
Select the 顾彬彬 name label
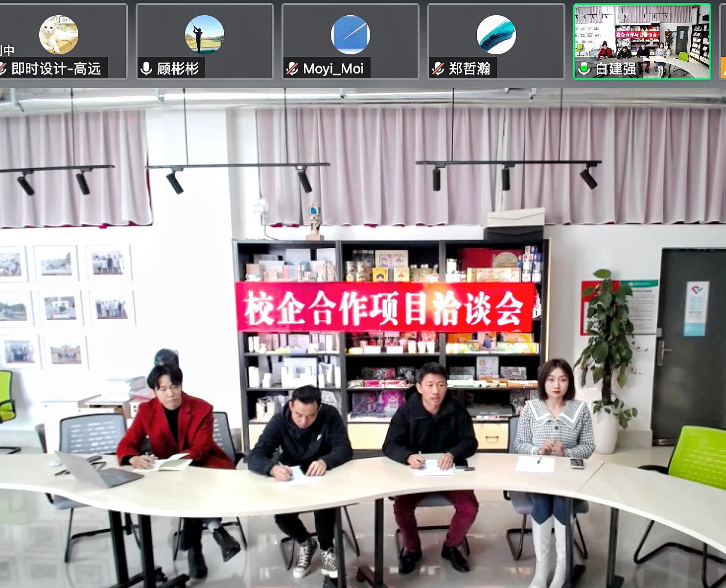click(x=178, y=69)
